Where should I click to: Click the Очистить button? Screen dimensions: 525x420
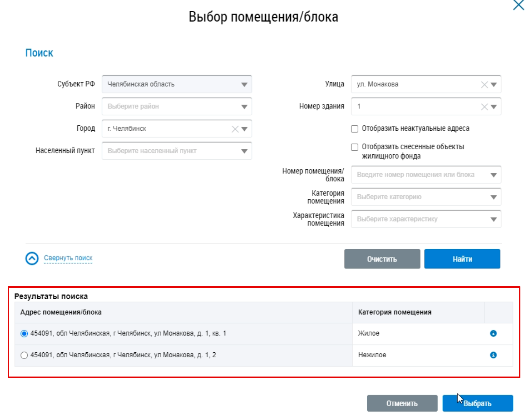[x=382, y=259]
